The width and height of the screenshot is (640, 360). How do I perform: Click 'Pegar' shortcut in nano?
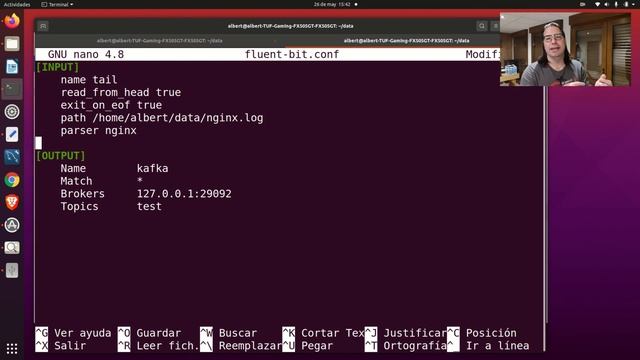(x=307, y=346)
